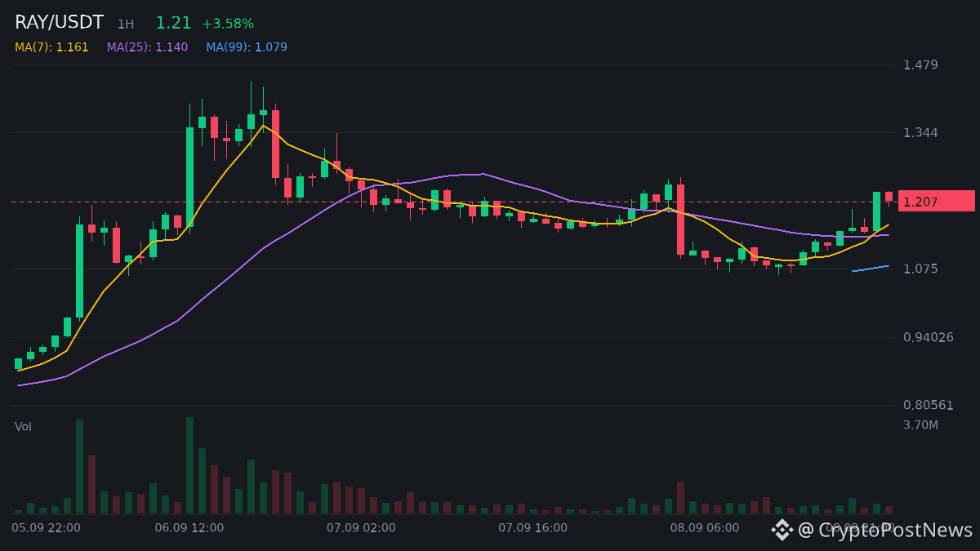Click the 07.09 16:00 time axis label
The width and height of the screenshot is (980, 551).
(x=533, y=528)
